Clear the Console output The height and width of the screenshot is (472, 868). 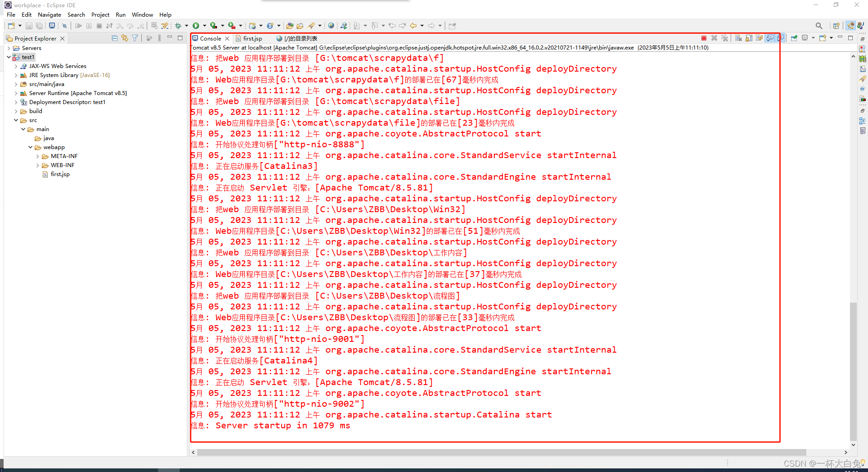tap(738, 38)
